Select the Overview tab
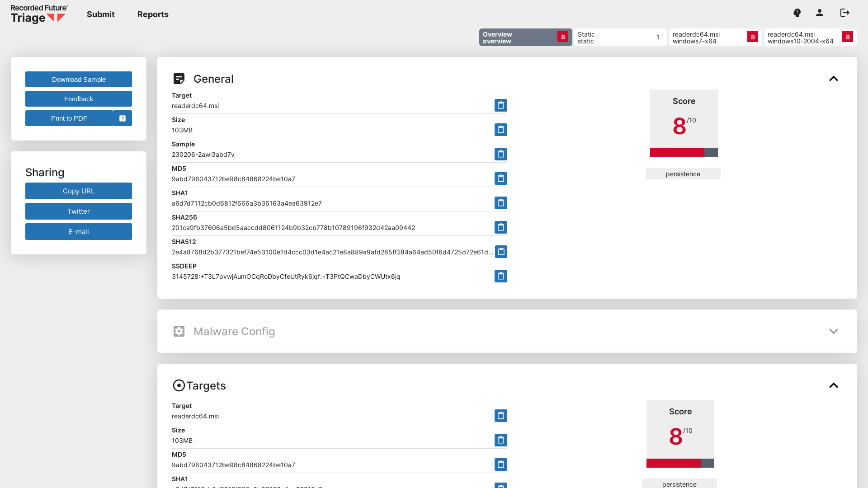 (524, 37)
